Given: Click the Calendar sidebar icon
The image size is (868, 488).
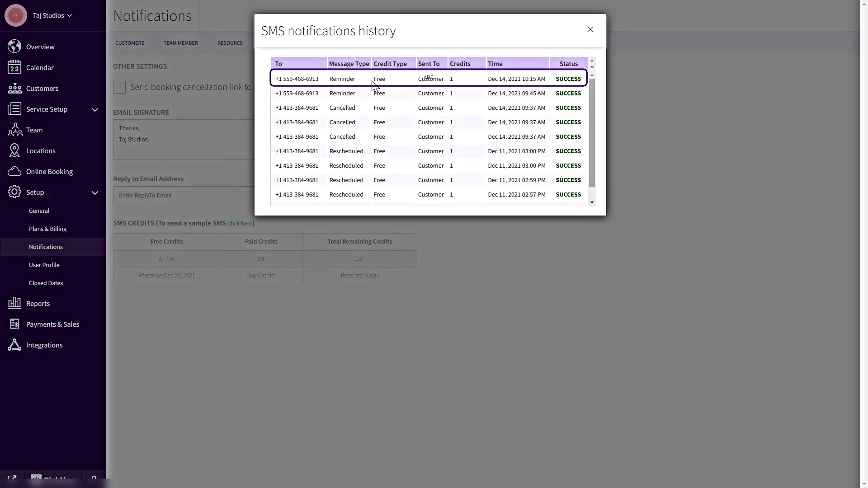Looking at the screenshot, I should coord(14,67).
